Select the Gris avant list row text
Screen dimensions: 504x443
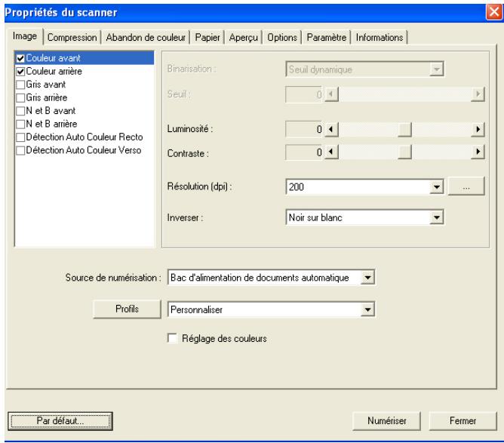[45, 85]
